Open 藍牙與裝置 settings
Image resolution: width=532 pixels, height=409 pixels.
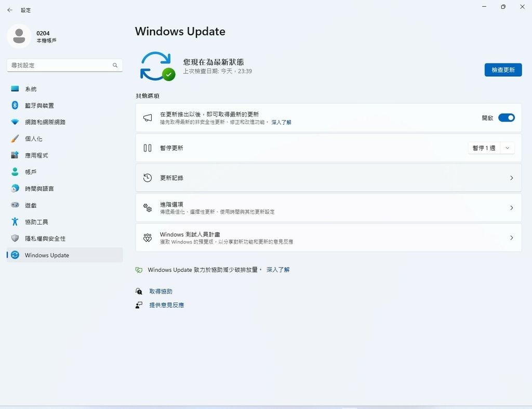[65, 105]
